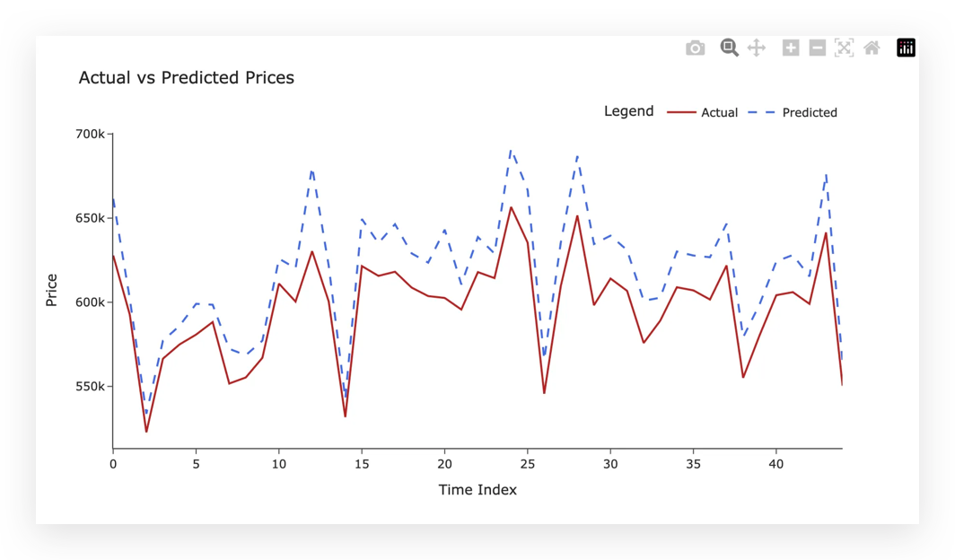Viewport: 955px width, 560px height.
Task: Reset axes with the home icon
Action: click(872, 48)
